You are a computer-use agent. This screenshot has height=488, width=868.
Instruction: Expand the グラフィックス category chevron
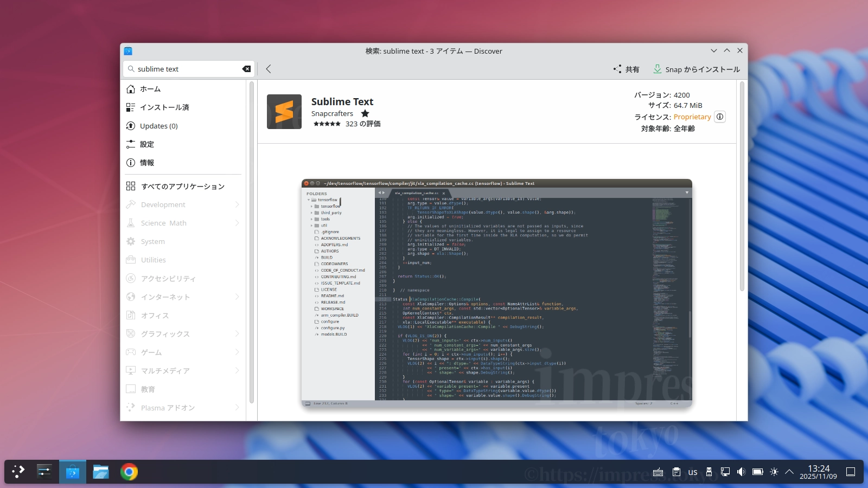click(237, 333)
